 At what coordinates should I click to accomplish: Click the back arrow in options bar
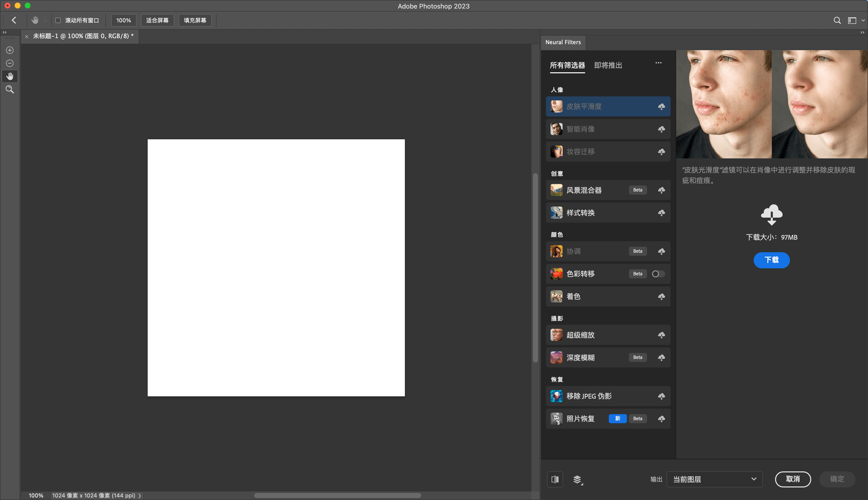point(14,20)
